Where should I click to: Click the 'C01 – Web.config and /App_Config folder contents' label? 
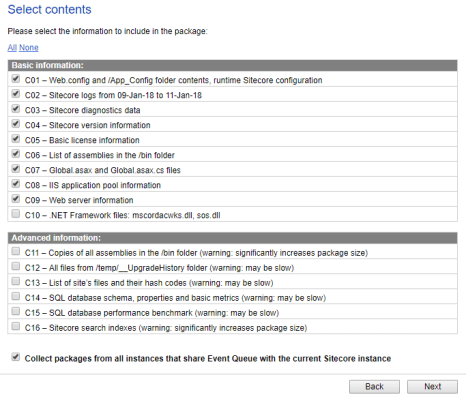(x=173, y=80)
